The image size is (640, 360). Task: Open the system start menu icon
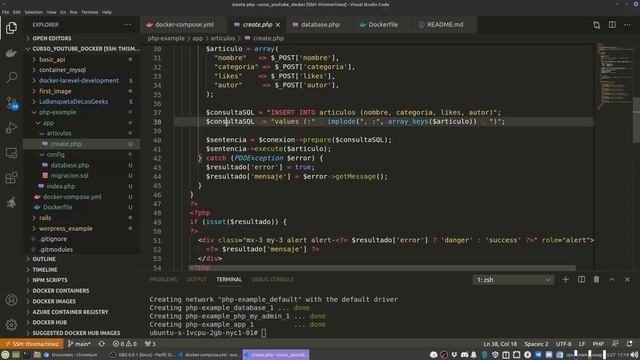click(x=5, y=355)
